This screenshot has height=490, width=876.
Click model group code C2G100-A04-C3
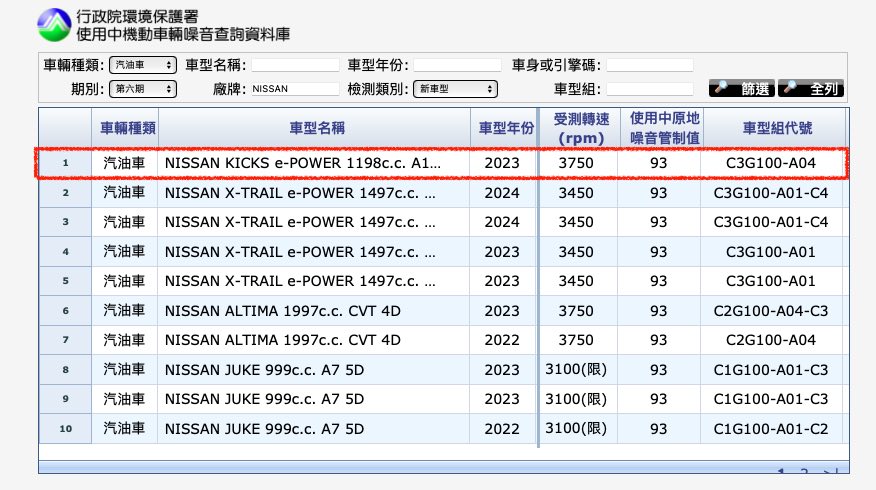click(x=770, y=311)
